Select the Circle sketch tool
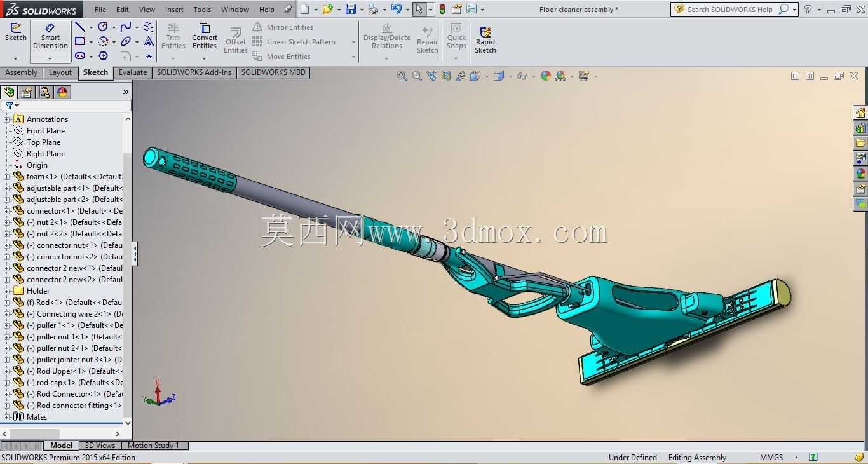868x464 pixels. coord(103,27)
